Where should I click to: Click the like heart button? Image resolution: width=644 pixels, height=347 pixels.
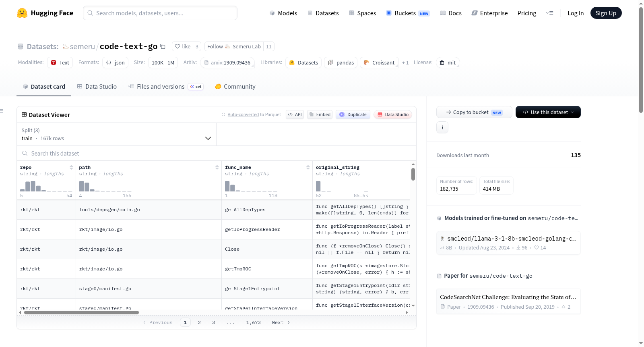[182, 46]
